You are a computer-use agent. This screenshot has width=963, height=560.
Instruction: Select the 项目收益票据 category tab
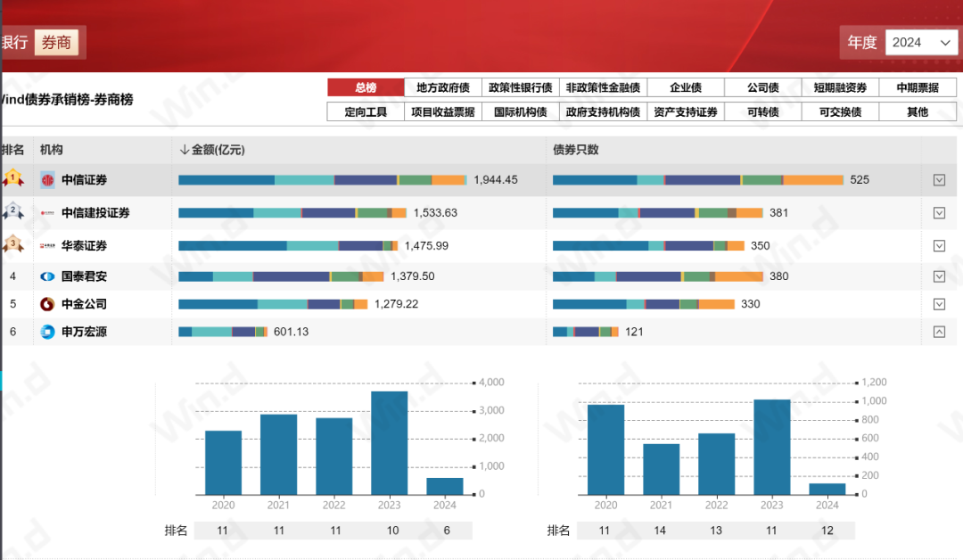click(443, 111)
